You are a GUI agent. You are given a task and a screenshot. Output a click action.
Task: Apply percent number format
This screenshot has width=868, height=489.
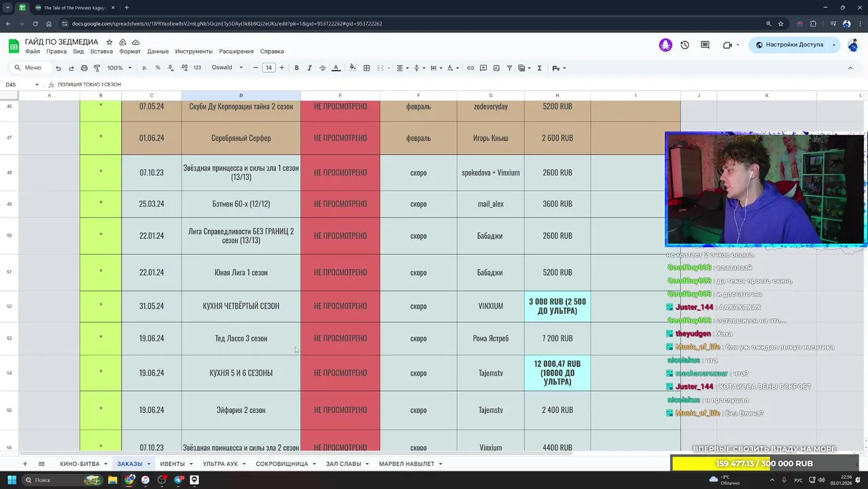158,68
